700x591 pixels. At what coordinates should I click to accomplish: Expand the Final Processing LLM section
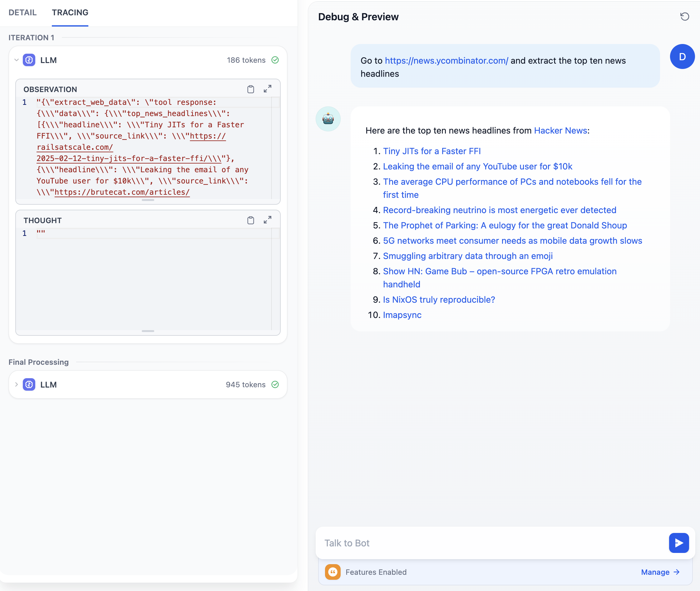click(x=17, y=385)
